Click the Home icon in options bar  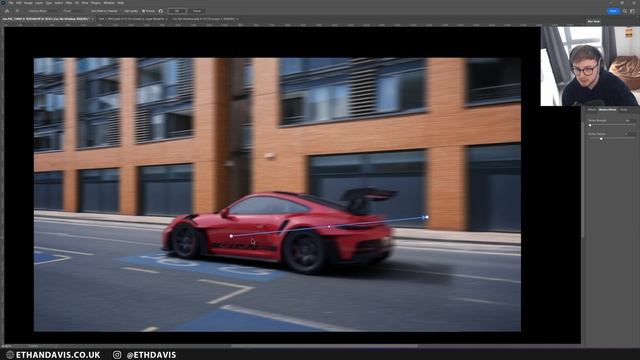pyautogui.click(x=7, y=11)
